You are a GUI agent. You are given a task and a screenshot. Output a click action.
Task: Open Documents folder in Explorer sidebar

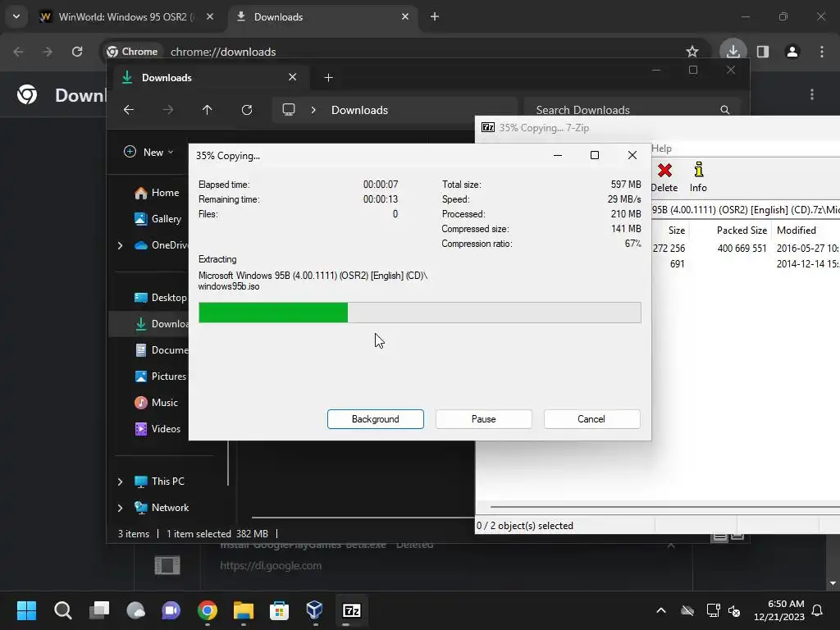coord(161,349)
